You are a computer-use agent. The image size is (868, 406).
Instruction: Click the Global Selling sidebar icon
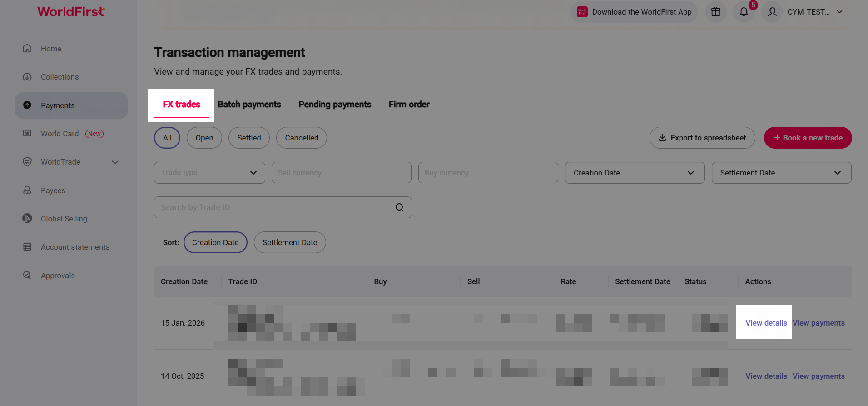point(27,218)
